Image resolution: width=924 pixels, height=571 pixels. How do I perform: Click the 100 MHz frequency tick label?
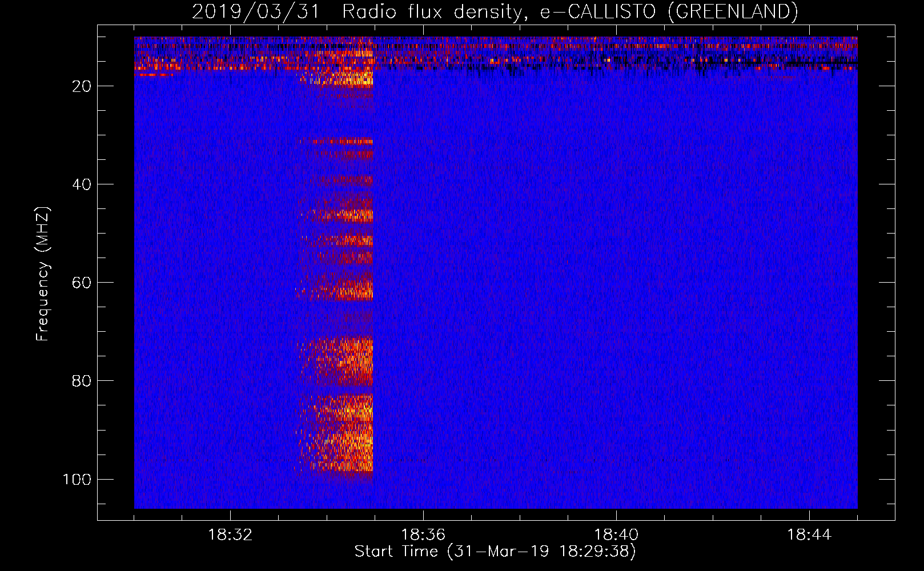[77, 479]
